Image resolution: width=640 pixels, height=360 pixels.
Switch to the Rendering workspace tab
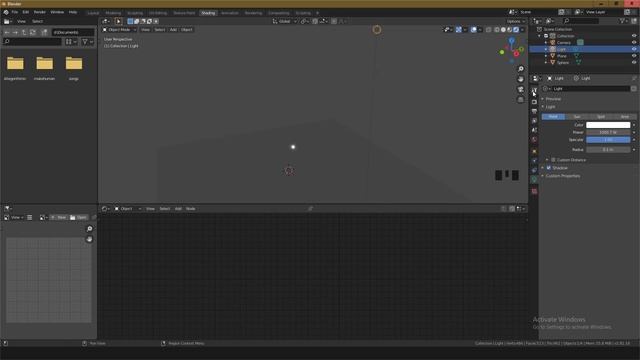[x=253, y=13]
